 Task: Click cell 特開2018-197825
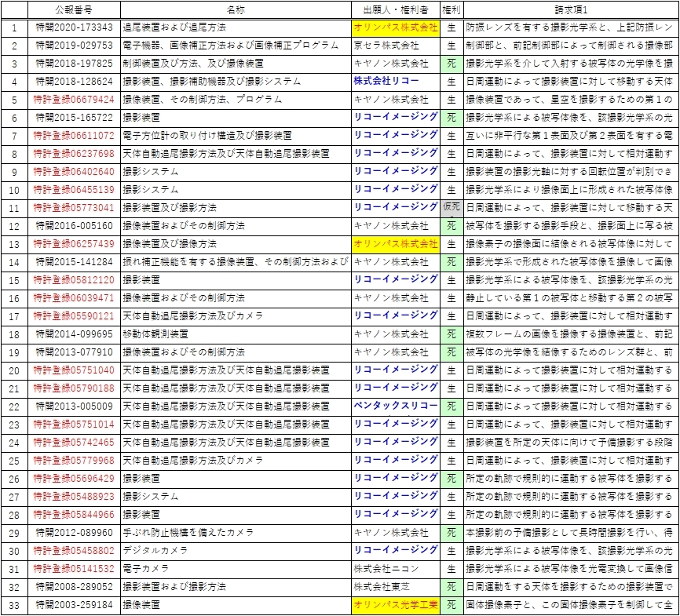point(74,64)
